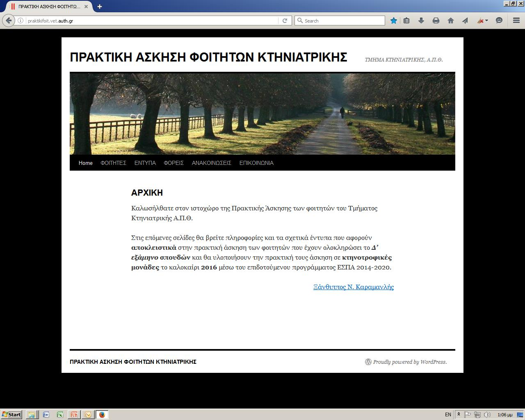Click the tree-lined path header image
Screen dimensions: 525x420
point(262,114)
